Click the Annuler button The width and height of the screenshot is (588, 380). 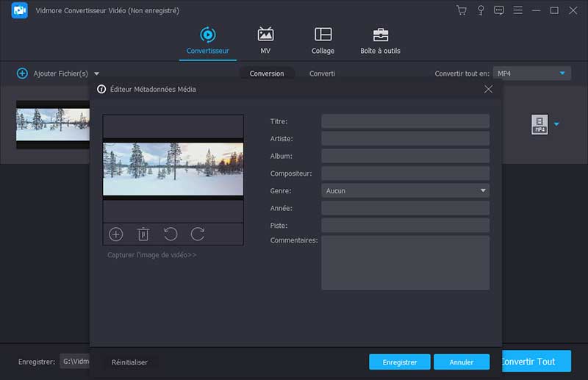click(x=462, y=362)
